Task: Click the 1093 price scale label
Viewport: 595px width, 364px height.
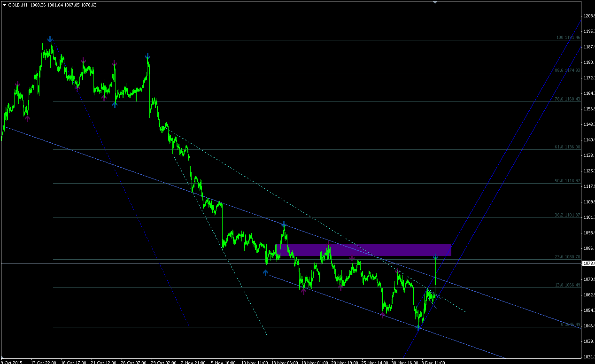Action: [589, 233]
